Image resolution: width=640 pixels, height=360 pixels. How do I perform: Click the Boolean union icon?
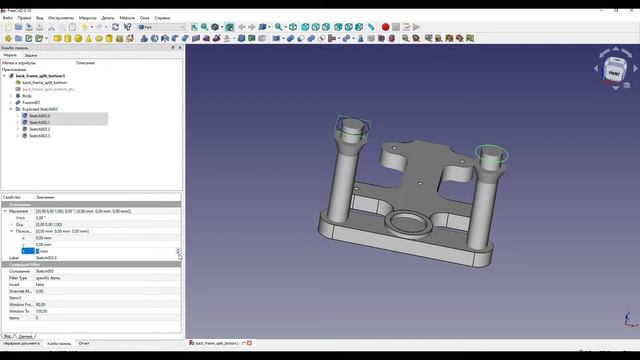click(311, 38)
